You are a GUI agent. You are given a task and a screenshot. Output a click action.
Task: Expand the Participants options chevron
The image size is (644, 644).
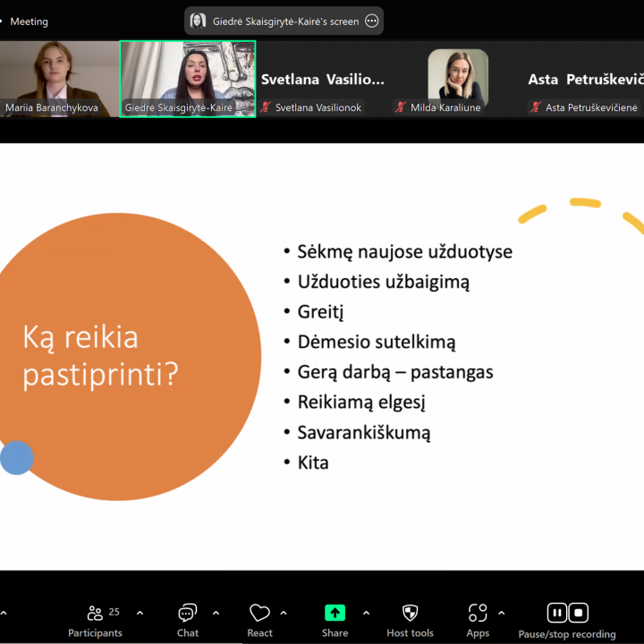(140, 614)
